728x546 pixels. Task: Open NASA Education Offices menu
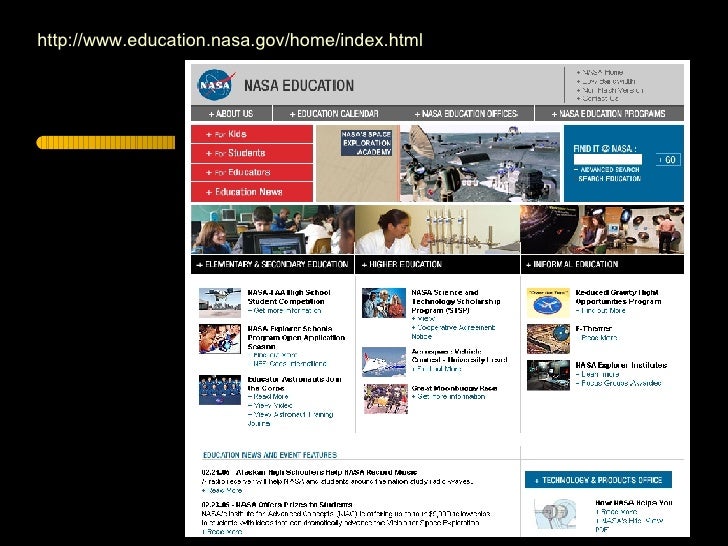[466, 113]
